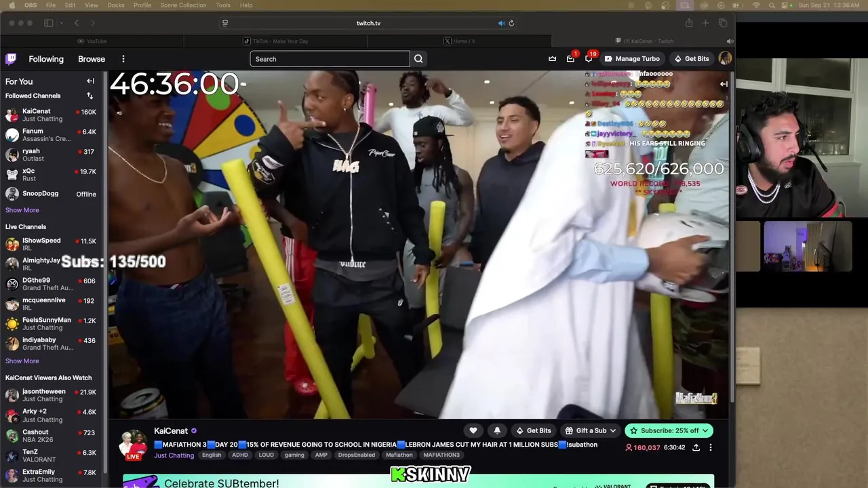Open new tab with plus icon

[x=705, y=23]
